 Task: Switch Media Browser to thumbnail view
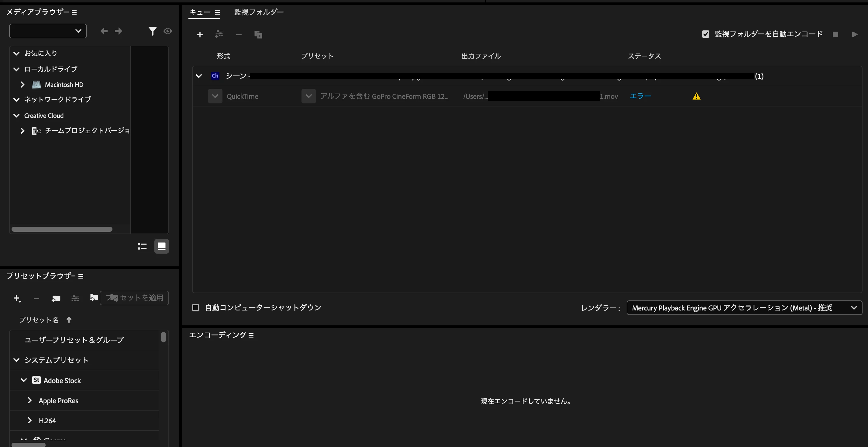coord(162,246)
